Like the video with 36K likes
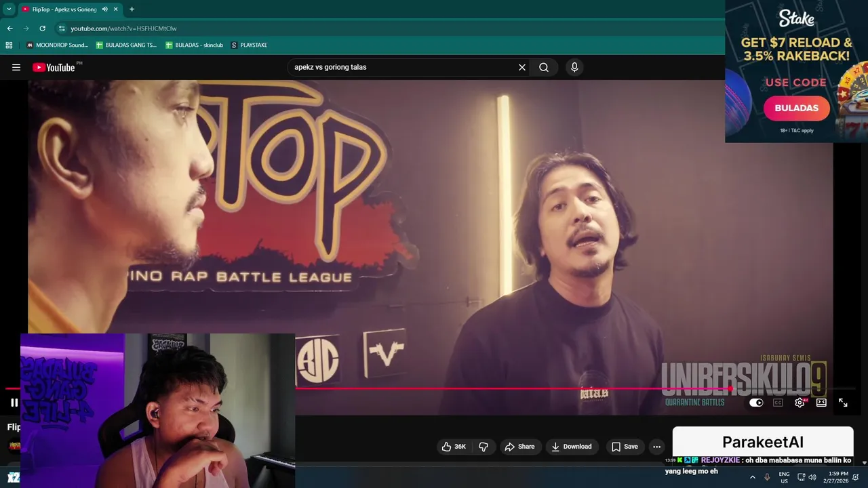The image size is (868, 488). 454,447
